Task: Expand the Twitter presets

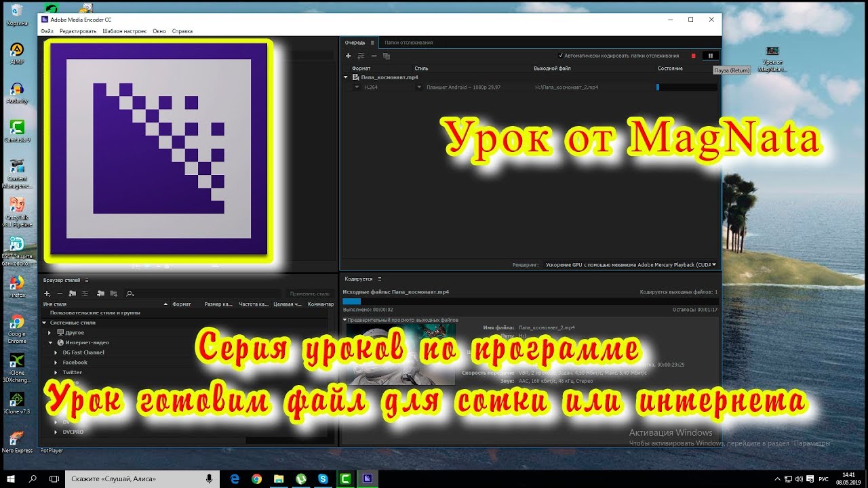Action: pos(56,372)
